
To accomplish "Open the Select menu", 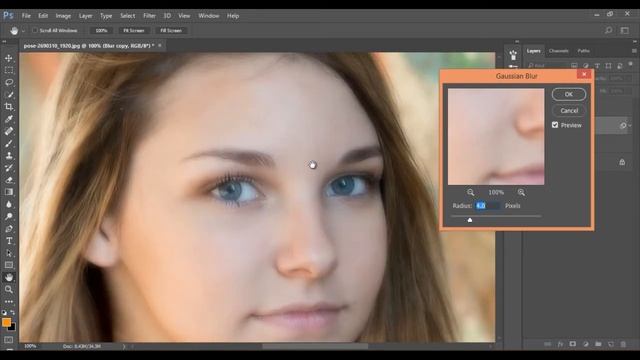I will (x=127, y=16).
